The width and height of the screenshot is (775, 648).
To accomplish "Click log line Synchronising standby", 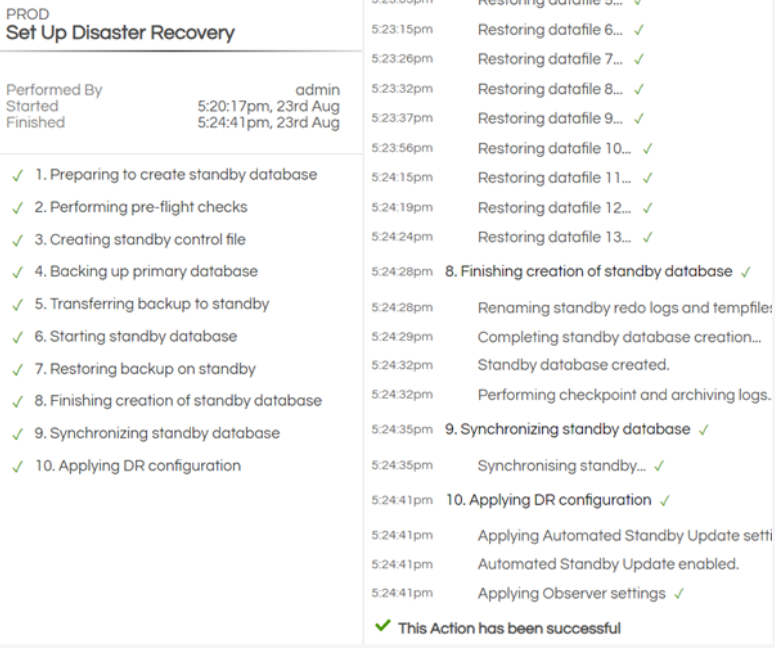I will click(561, 466).
